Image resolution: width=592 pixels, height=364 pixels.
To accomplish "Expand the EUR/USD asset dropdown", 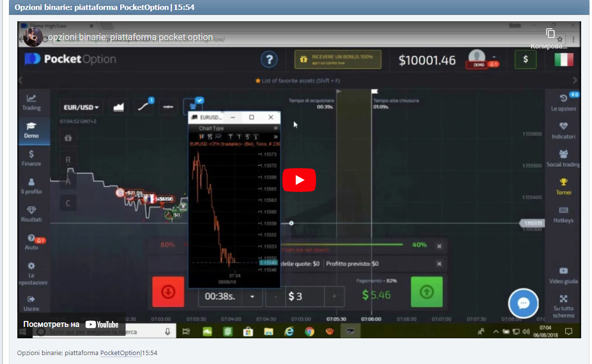I will 81,107.
